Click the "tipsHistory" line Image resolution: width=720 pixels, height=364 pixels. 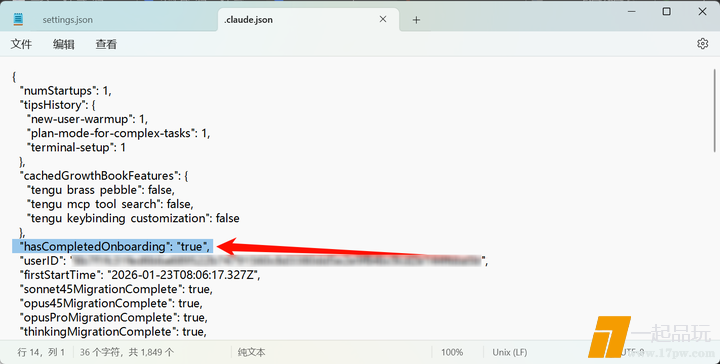(57, 105)
